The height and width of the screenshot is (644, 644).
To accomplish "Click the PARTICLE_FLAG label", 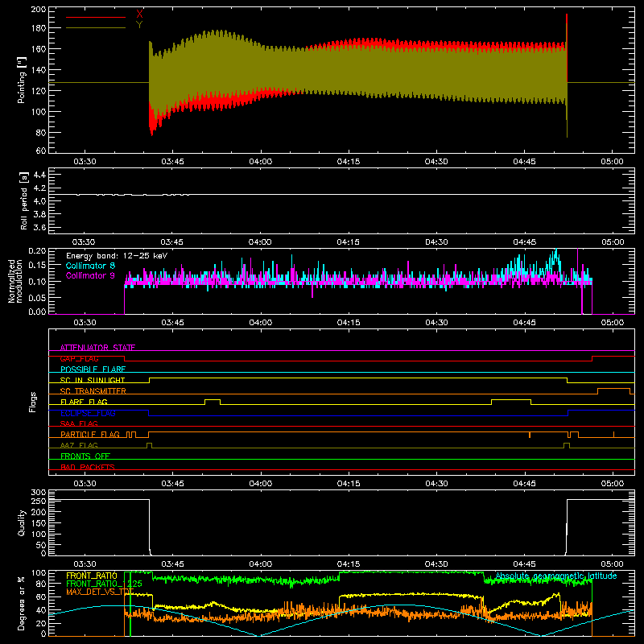I will tap(90, 434).
